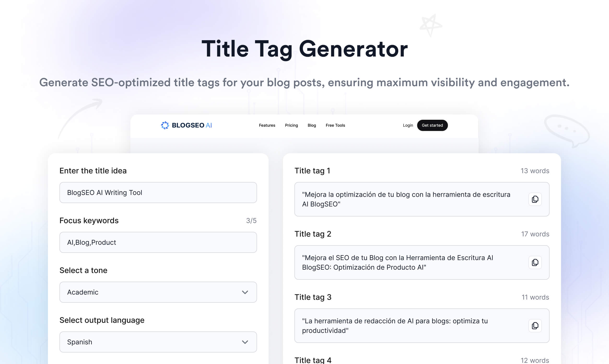Copy Title tag 3 using its copy icon
This screenshot has width=609, height=364.
(535, 325)
